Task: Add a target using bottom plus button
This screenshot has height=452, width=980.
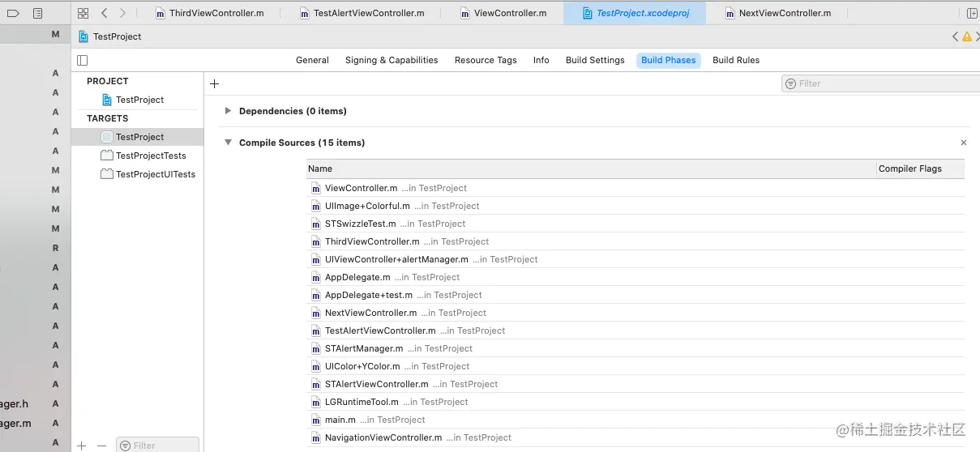Action: point(81,446)
